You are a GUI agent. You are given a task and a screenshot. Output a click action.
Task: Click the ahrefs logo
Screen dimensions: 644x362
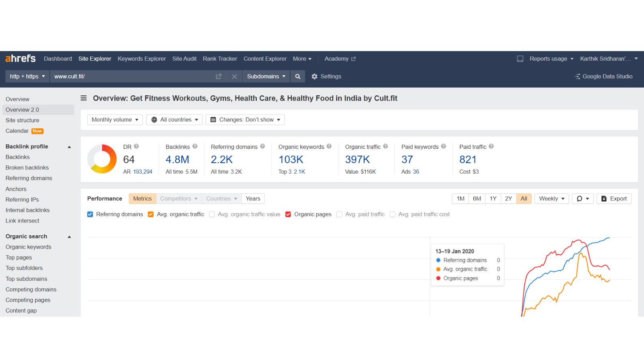pyautogui.click(x=21, y=58)
